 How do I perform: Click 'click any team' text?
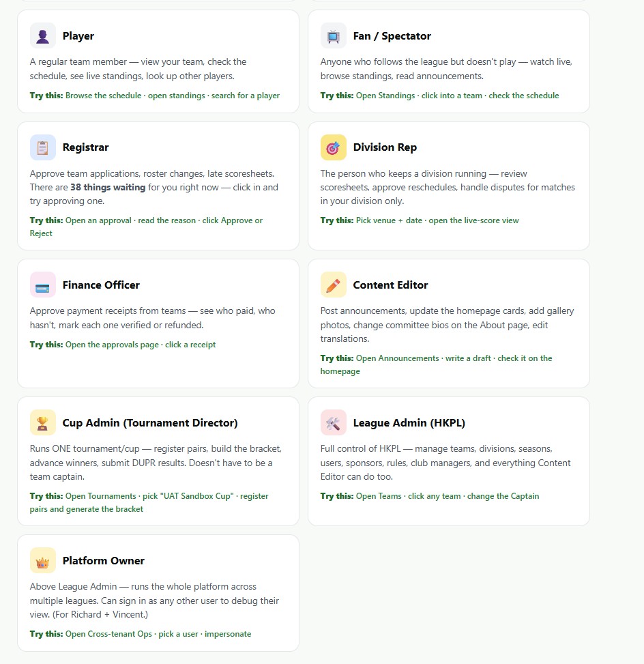tap(435, 496)
